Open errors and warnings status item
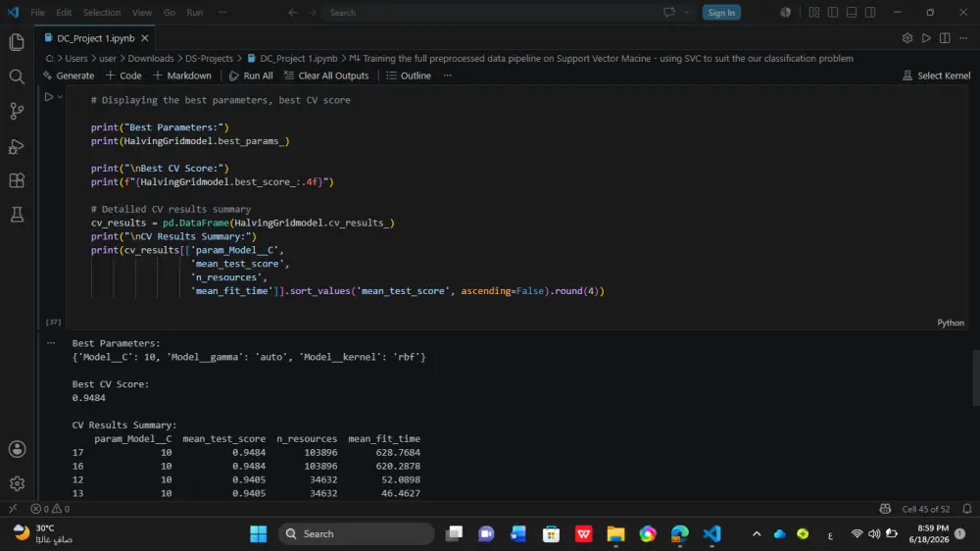This screenshot has height=551, width=980. [51, 509]
